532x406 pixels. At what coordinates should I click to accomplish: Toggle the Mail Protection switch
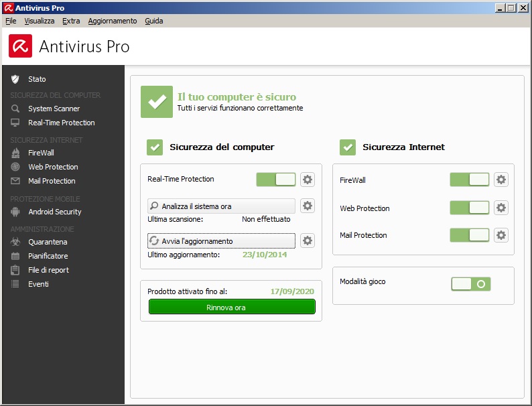click(470, 235)
